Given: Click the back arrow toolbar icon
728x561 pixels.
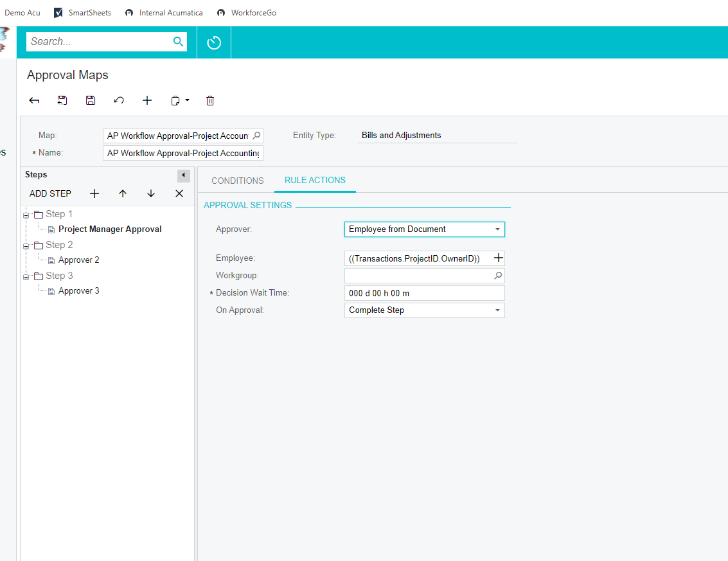Looking at the screenshot, I should pyautogui.click(x=35, y=100).
